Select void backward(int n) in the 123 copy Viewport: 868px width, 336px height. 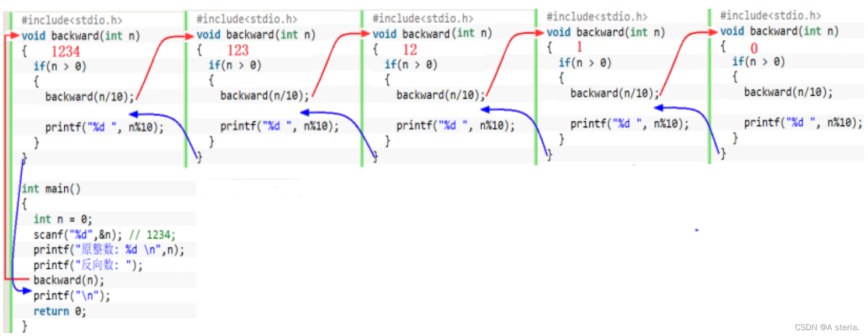pyautogui.click(x=256, y=35)
